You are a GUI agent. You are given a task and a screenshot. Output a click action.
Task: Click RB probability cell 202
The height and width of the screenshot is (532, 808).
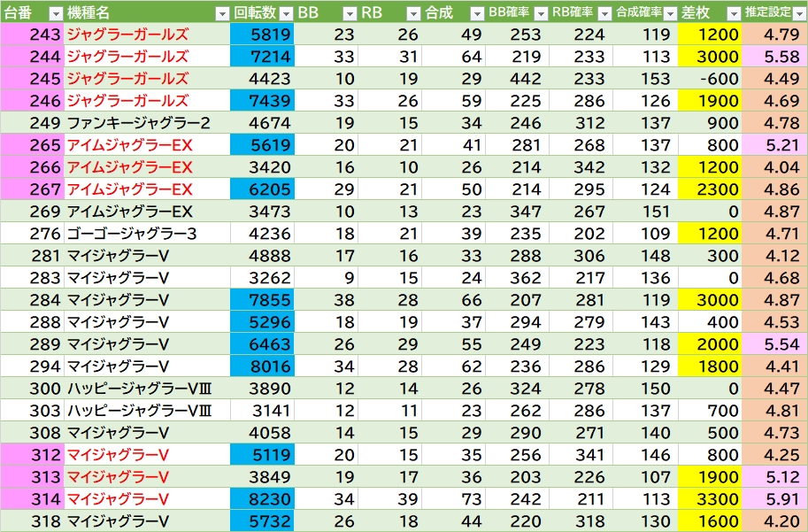(581, 234)
